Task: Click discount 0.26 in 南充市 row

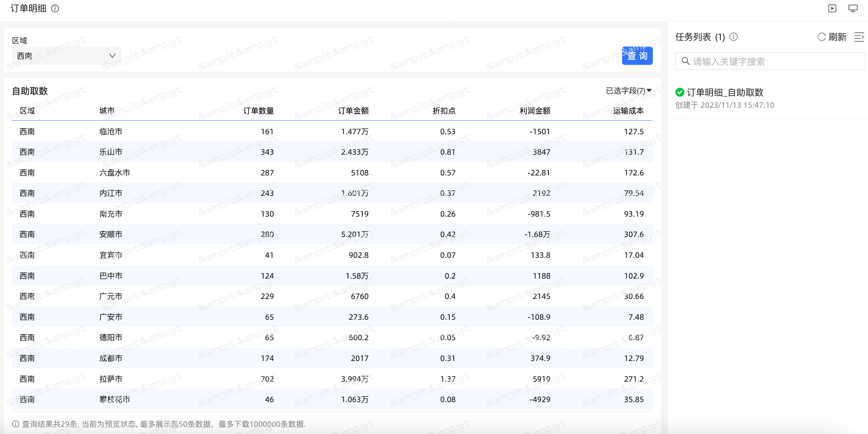Action: 448,214
